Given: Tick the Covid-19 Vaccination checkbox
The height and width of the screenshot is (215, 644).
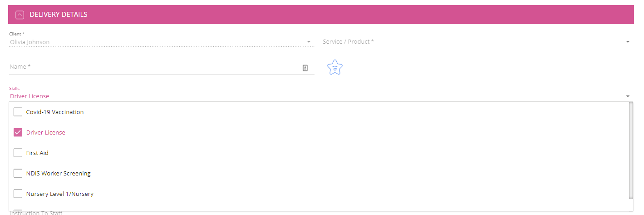Looking at the screenshot, I should click(x=18, y=112).
